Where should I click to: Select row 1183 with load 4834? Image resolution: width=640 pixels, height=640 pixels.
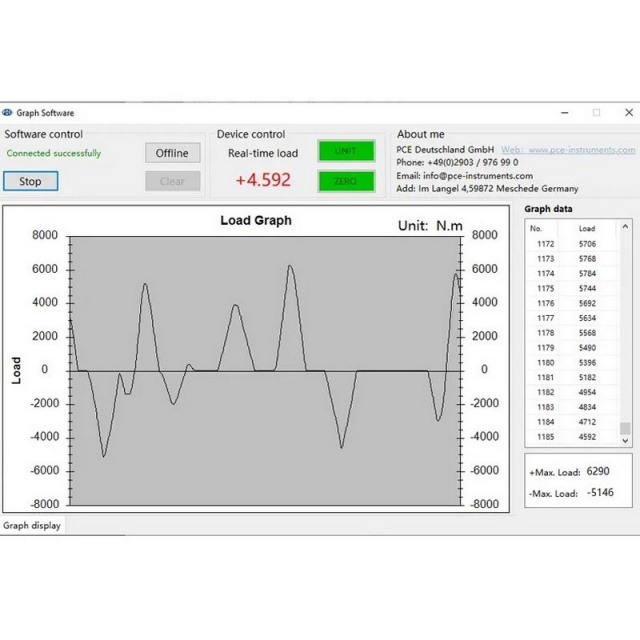pos(572,407)
